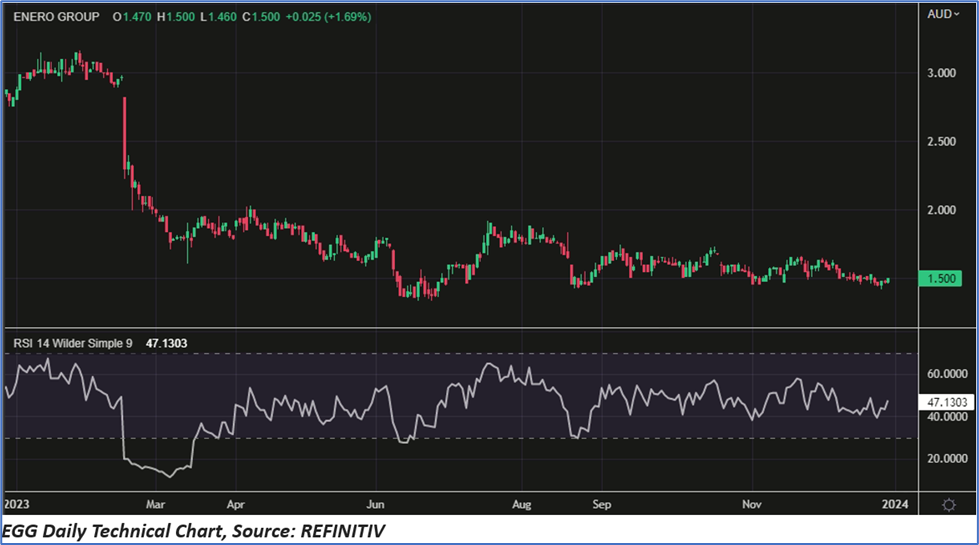The height and width of the screenshot is (545, 979).
Task: Click the low value L1.460
Action: coord(219,17)
